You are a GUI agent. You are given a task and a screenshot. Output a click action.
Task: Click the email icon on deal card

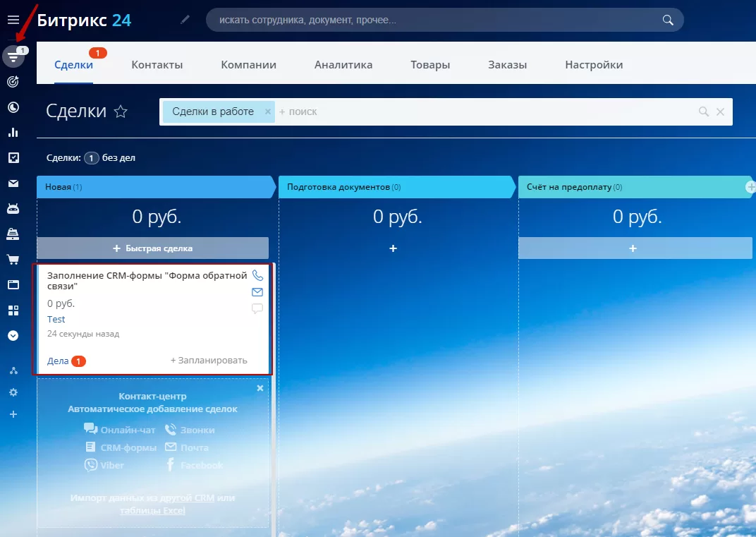pos(257,292)
